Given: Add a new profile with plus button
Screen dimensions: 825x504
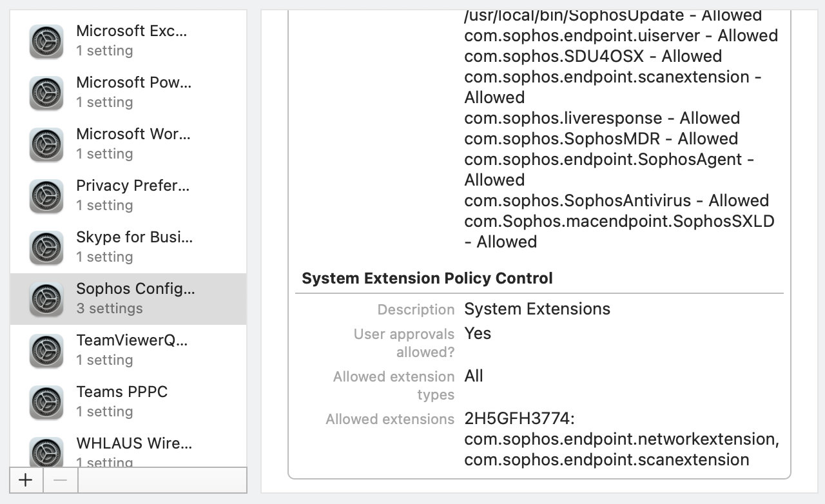Looking at the screenshot, I should click(x=26, y=480).
